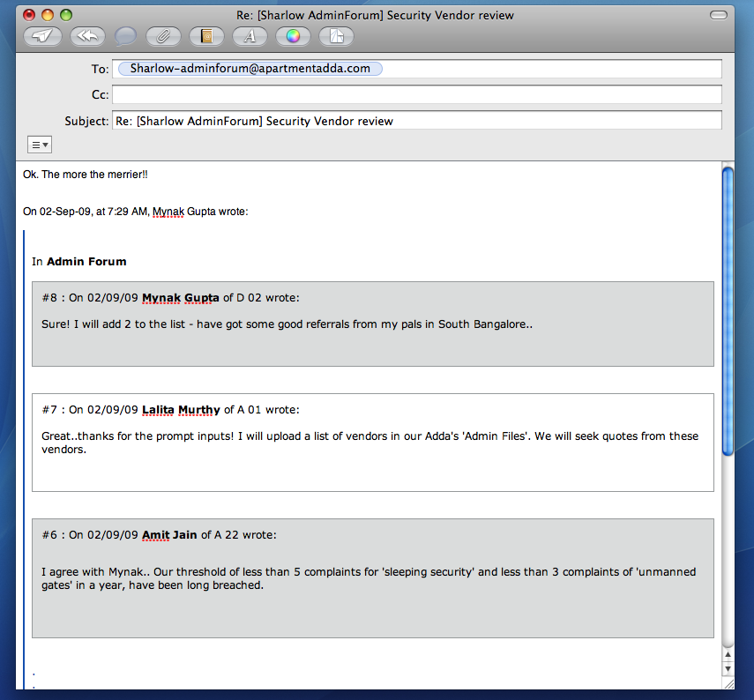Open the Colors wheel button
This screenshot has height=700, width=754.
pos(294,36)
